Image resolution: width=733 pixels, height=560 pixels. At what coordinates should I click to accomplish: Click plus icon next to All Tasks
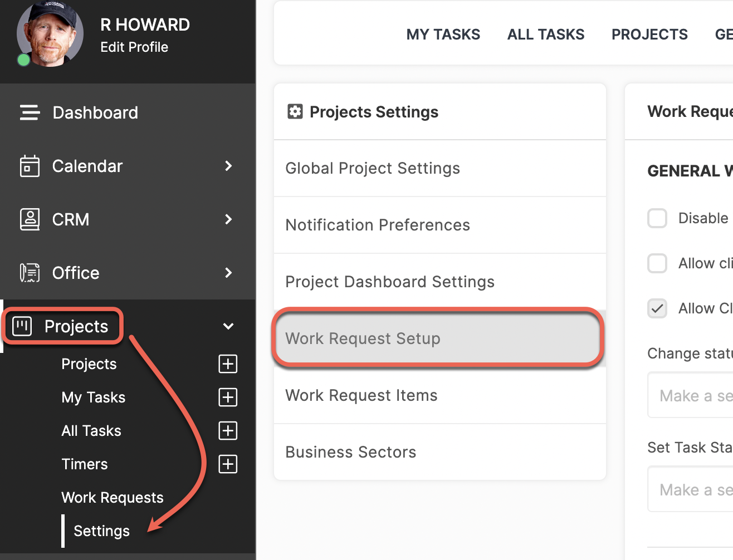tap(228, 431)
